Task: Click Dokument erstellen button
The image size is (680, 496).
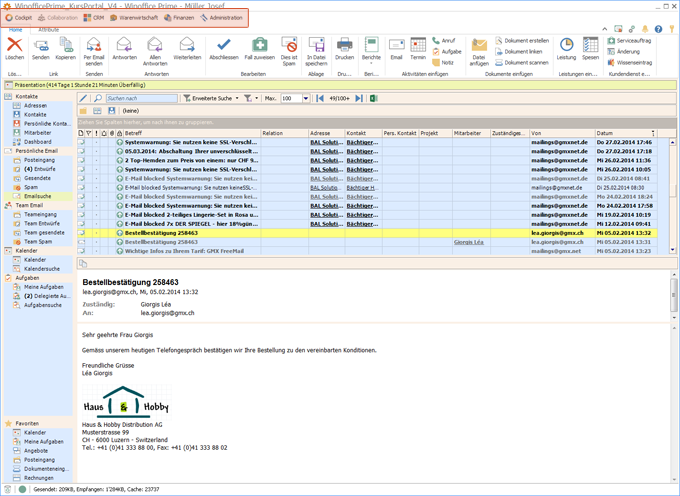Action: [522, 40]
